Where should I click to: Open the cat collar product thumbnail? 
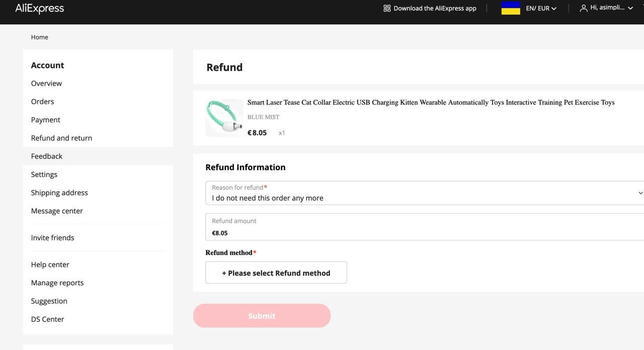coord(224,118)
